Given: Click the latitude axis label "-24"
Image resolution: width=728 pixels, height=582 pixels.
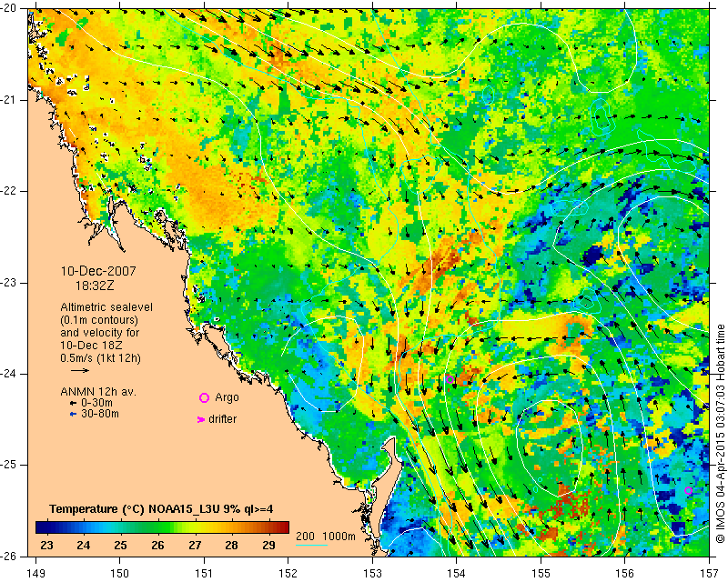Looking at the screenshot, I should [x=9, y=374].
